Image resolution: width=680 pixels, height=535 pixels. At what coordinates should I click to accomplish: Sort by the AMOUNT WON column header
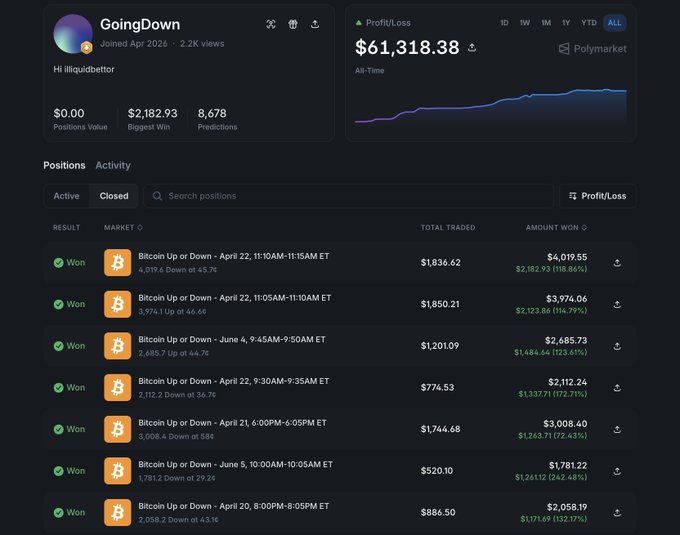[x=556, y=228]
